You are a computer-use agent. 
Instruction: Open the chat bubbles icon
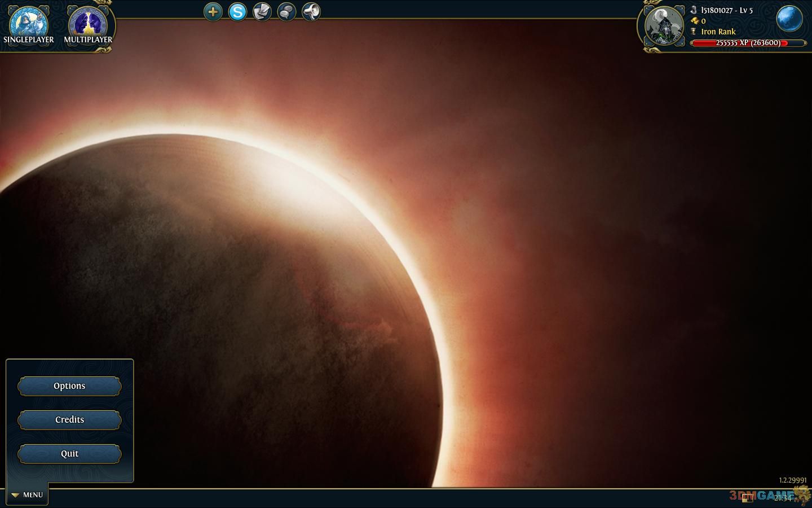(286, 11)
